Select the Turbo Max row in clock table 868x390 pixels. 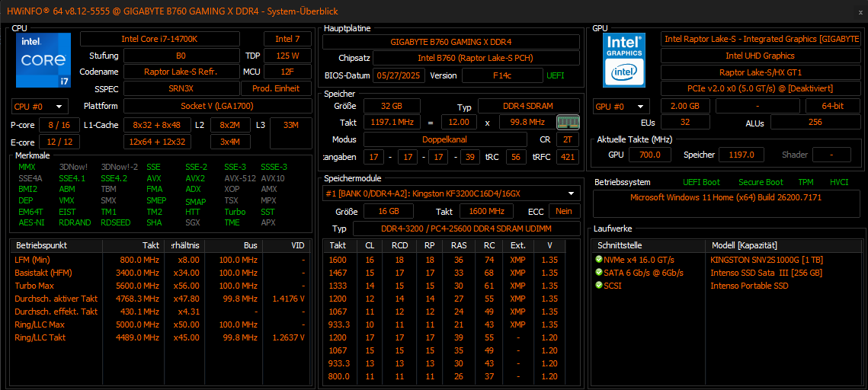click(x=160, y=286)
